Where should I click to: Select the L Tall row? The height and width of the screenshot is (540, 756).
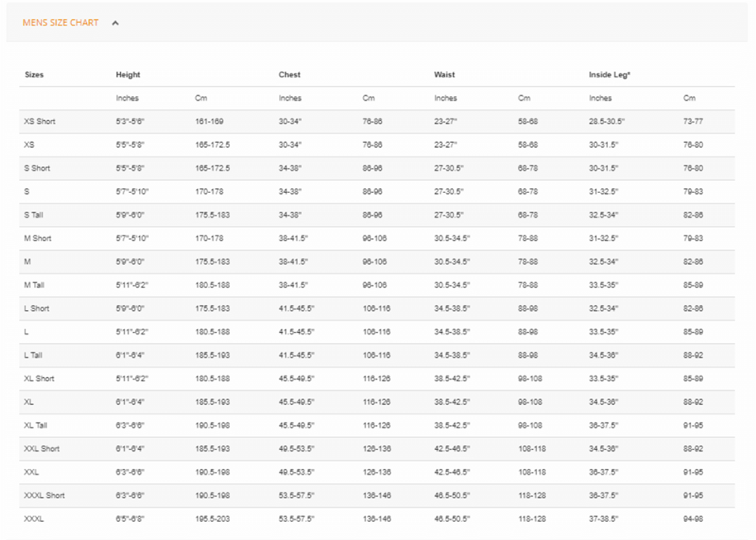(33, 355)
